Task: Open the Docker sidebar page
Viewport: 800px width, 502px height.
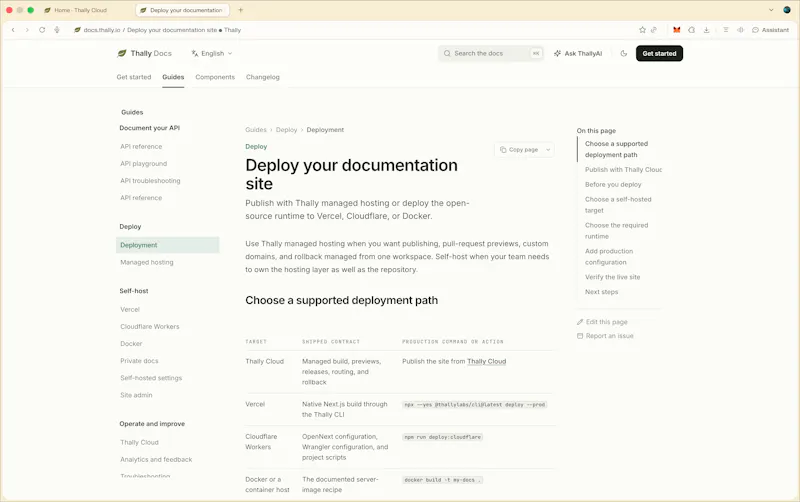Action: (x=131, y=344)
